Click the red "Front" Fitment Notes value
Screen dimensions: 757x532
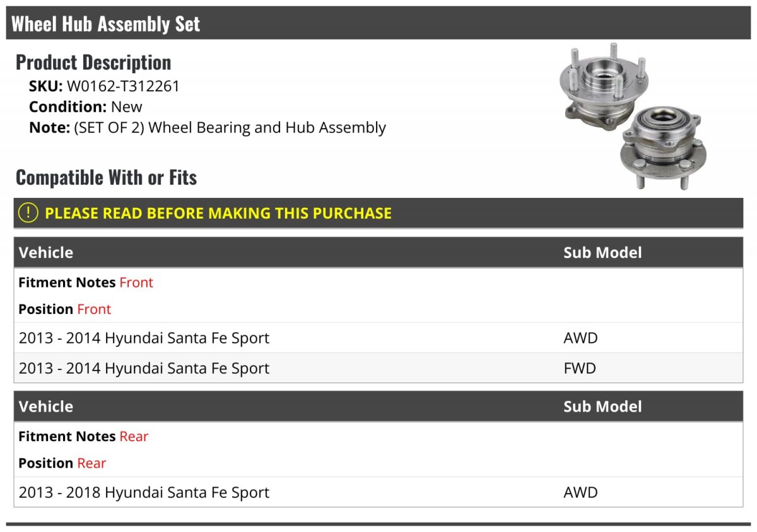click(136, 282)
